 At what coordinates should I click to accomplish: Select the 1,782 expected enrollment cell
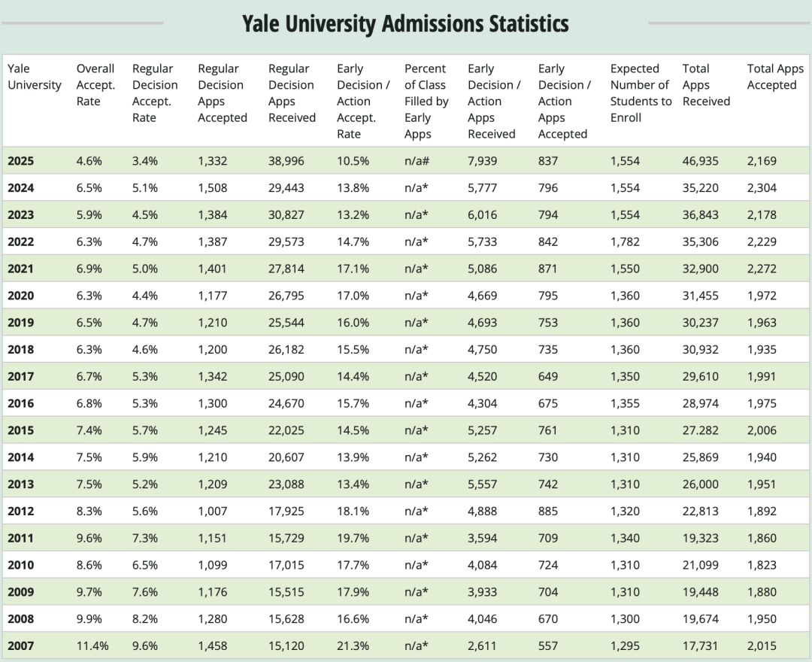pyautogui.click(x=625, y=242)
